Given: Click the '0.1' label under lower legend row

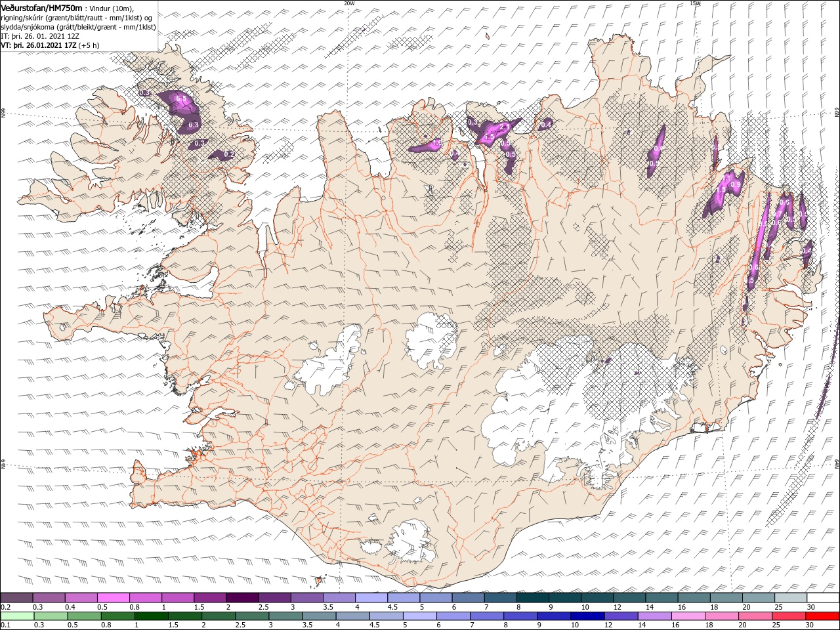Looking at the screenshot, I should coord(5,625).
